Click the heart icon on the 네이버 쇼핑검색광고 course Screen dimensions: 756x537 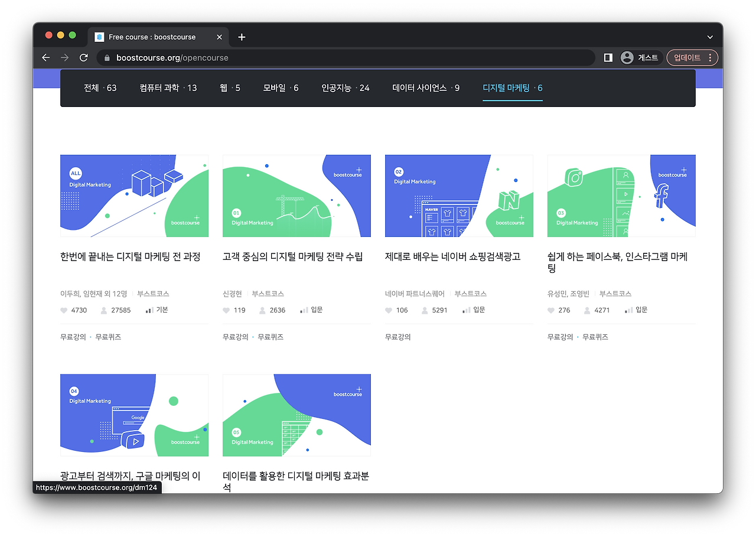[x=389, y=310]
